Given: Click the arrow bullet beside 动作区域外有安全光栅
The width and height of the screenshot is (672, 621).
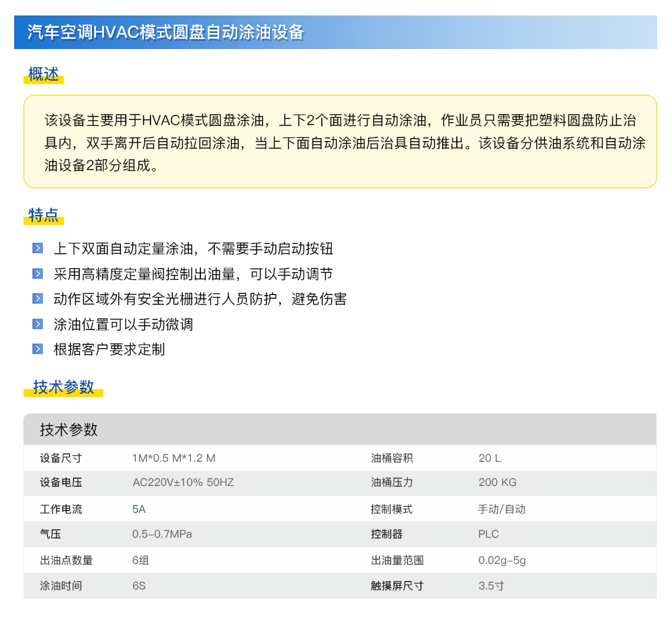Looking at the screenshot, I should (x=38, y=299).
